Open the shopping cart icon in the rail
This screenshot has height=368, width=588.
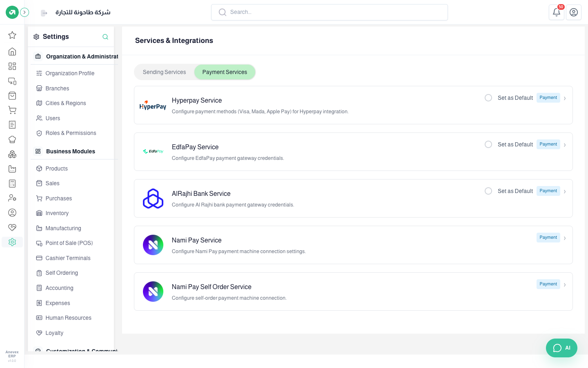pos(12,110)
